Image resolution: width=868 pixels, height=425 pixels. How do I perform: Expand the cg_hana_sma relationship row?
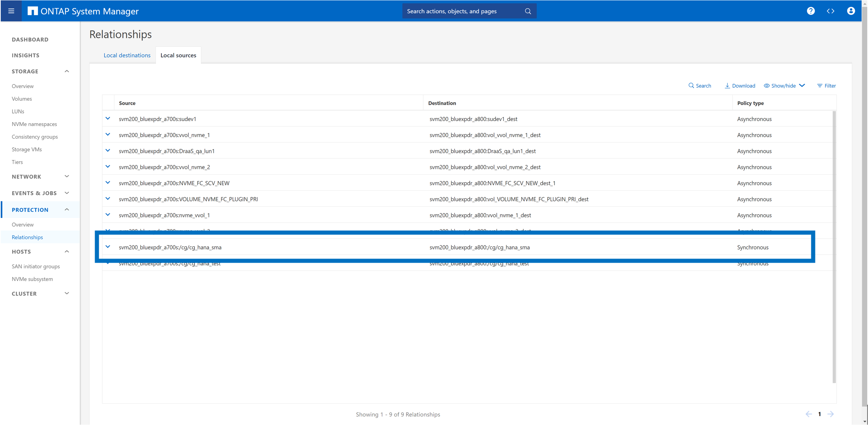click(108, 247)
